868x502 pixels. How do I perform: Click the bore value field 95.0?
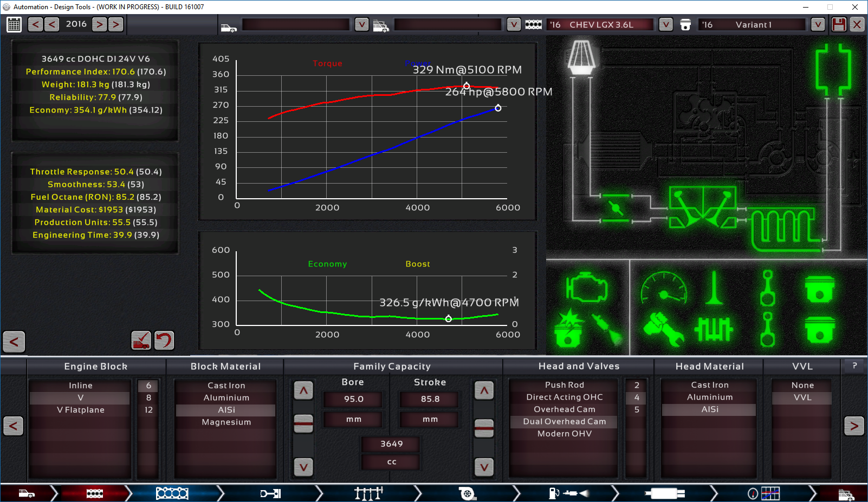[353, 399]
